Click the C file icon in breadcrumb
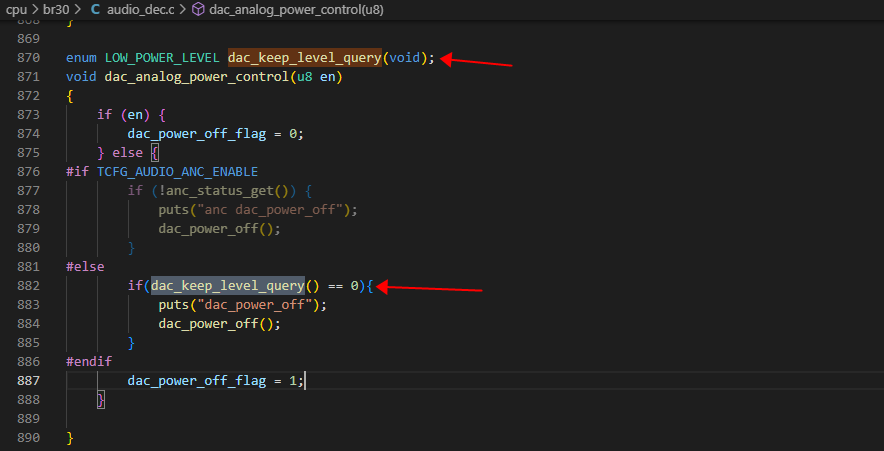The height and width of the screenshot is (451, 884). [96, 10]
